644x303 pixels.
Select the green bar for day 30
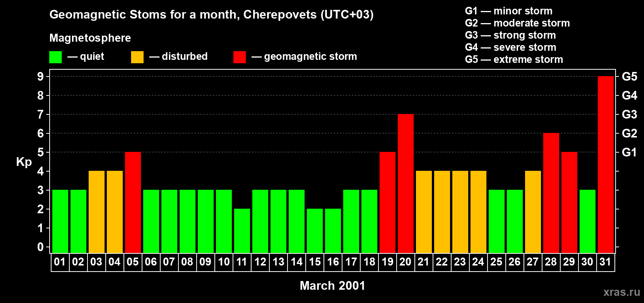pyautogui.click(x=588, y=222)
